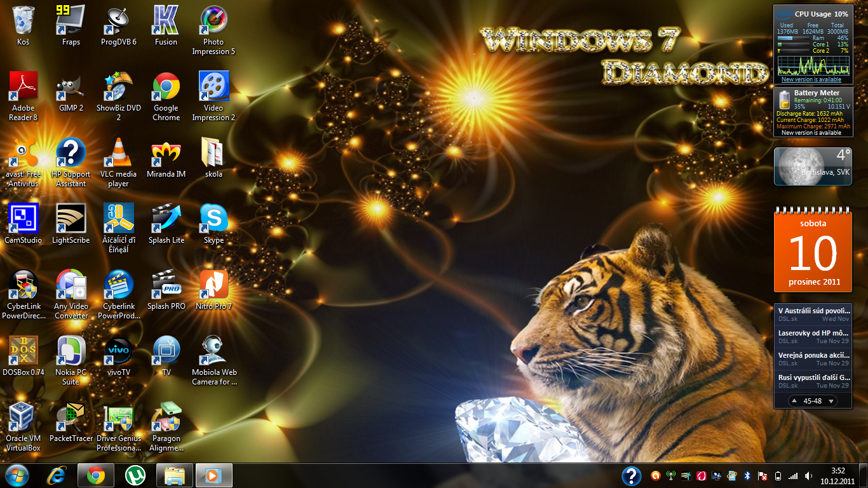Show previous feed headlines with up arrow

794,401
